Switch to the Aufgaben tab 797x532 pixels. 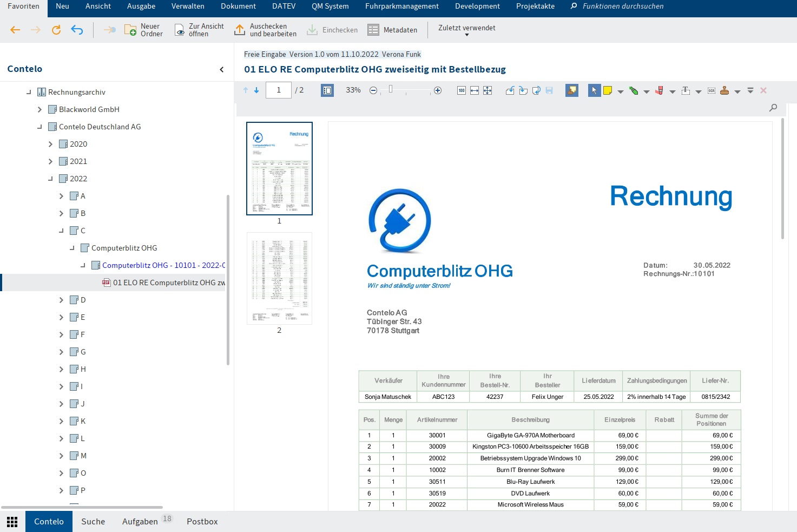(x=140, y=521)
